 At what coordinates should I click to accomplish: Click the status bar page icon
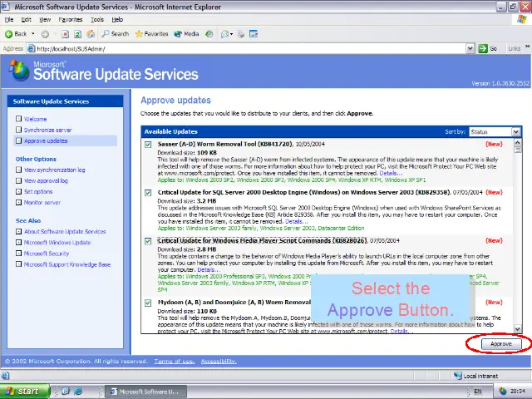coord(5,376)
